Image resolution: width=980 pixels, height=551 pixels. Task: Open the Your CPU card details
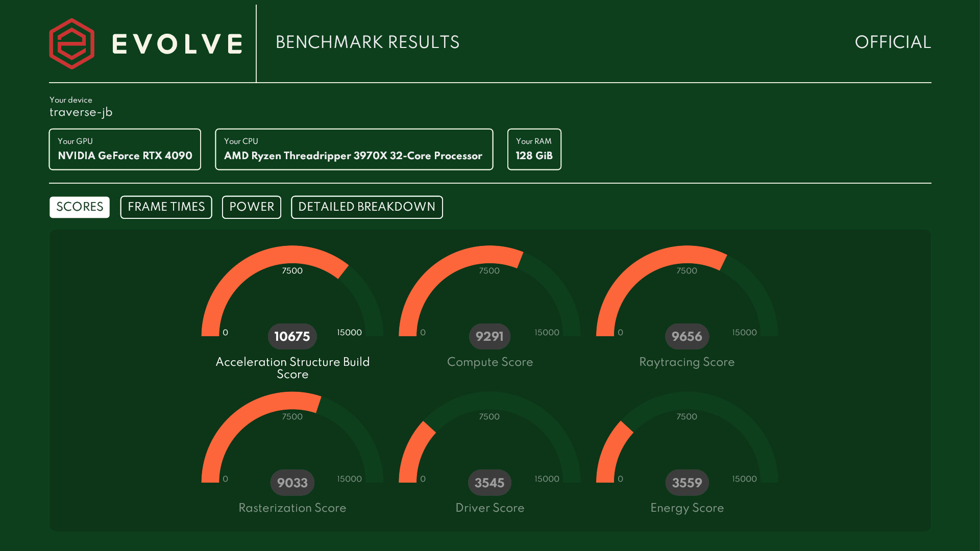pos(354,149)
